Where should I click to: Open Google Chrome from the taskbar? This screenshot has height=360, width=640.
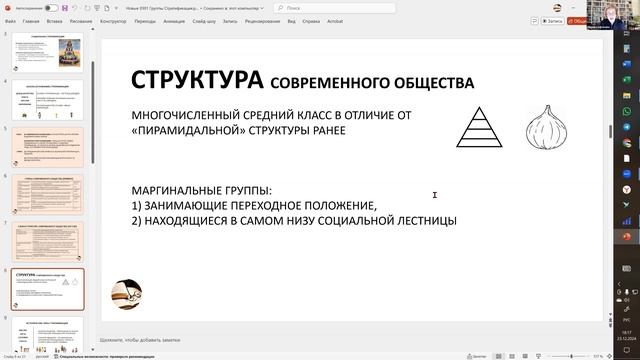tap(627, 142)
